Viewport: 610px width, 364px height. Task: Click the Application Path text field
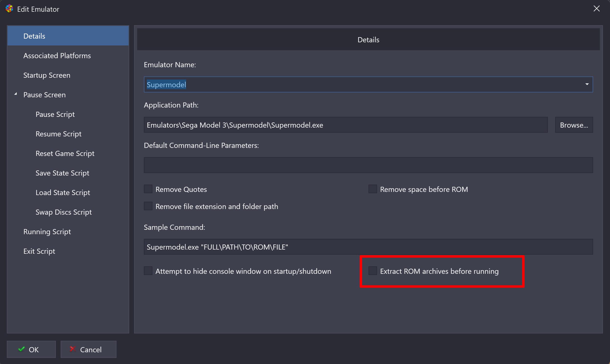(346, 125)
